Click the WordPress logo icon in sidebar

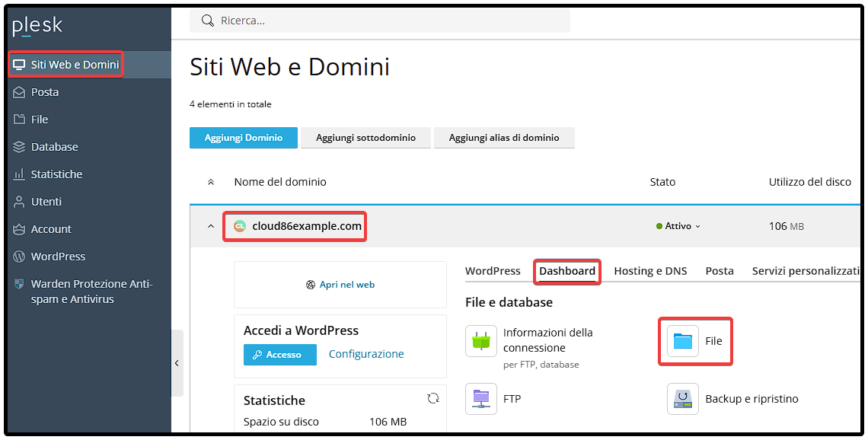[19, 257]
